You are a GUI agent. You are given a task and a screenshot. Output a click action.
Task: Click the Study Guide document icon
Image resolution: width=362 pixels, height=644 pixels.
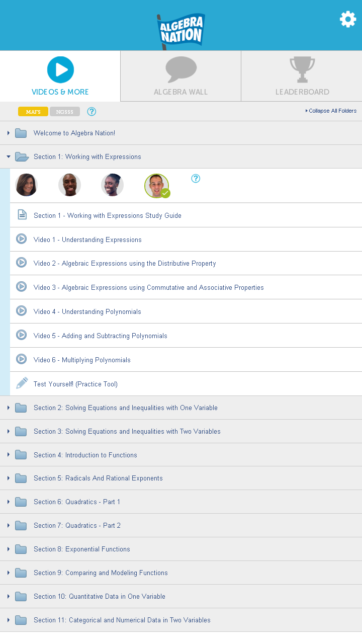22,215
